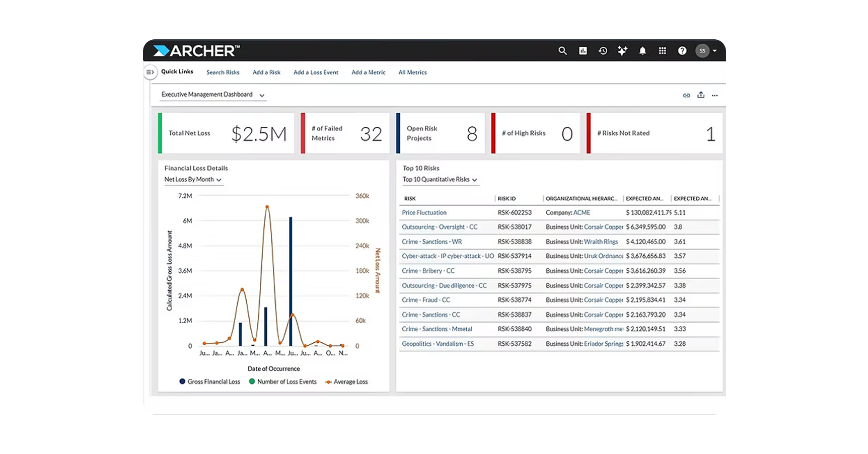The width and height of the screenshot is (868, 454).
Task: Open the All Metrics quick link
Action: (413, 72)
